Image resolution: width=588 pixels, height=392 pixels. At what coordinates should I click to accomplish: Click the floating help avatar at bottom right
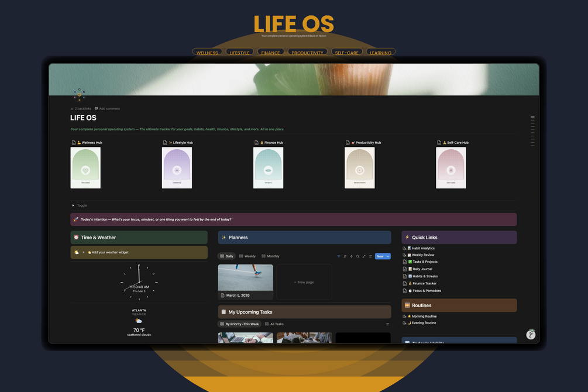click(531, 334)
